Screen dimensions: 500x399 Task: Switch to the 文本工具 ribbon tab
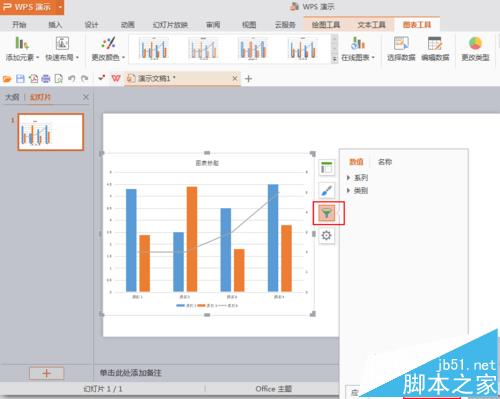pos(371,25)
